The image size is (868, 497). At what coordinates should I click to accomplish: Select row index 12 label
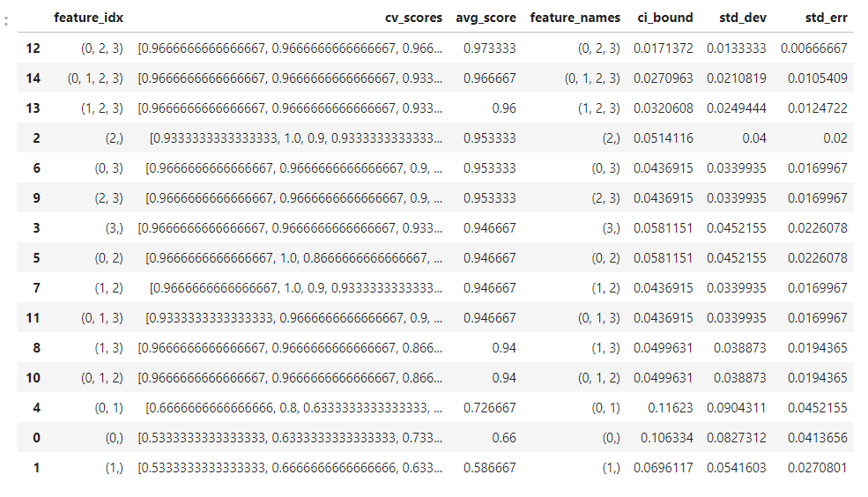(33, 48)
